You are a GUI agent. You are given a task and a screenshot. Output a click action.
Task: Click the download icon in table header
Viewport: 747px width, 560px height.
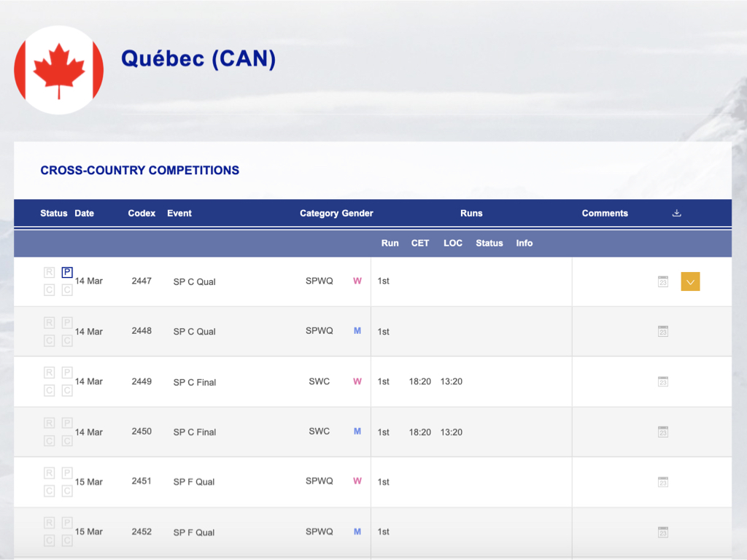(676, 213)
